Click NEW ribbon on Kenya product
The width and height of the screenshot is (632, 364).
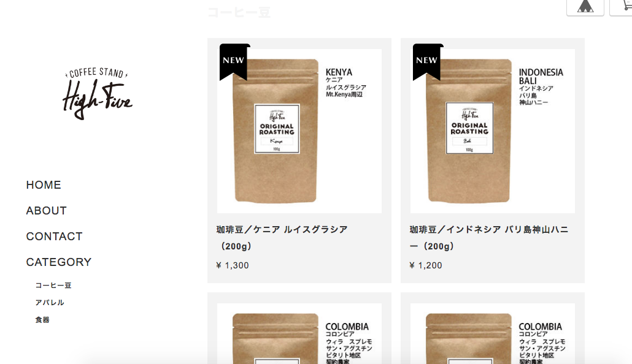pyautogui.click(x=234, y=62)
